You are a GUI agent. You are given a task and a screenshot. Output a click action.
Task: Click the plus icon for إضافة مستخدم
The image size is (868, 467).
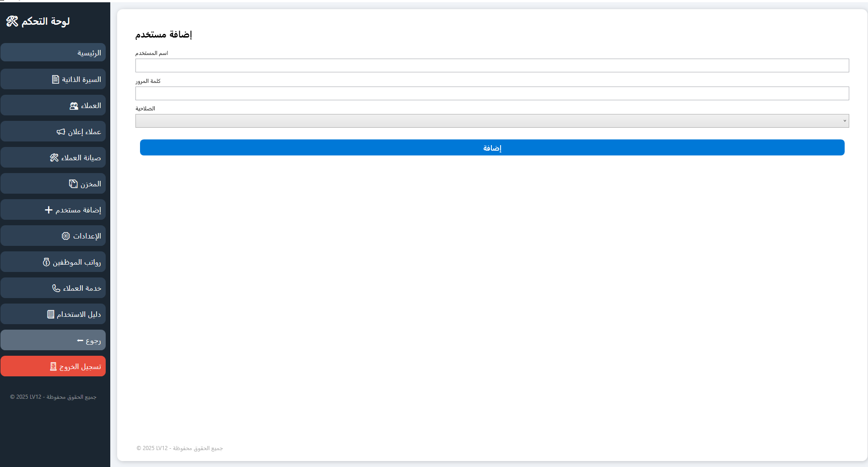tap(49, 210)
